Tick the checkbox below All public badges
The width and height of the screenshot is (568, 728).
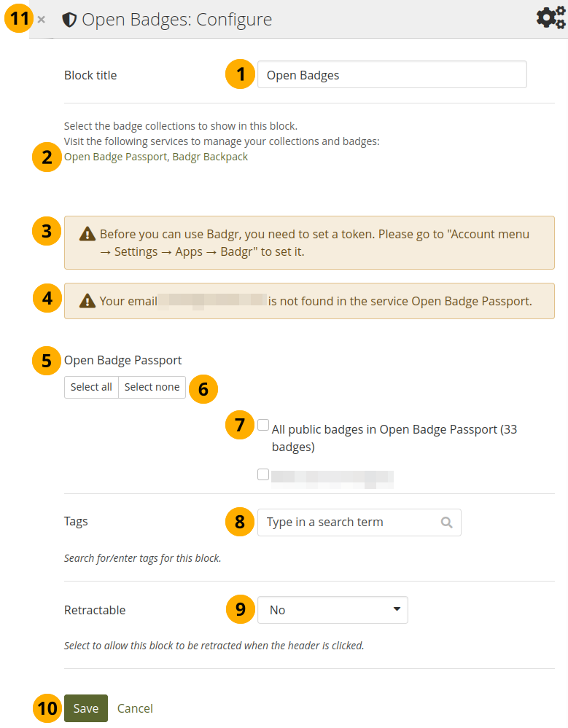263,475
